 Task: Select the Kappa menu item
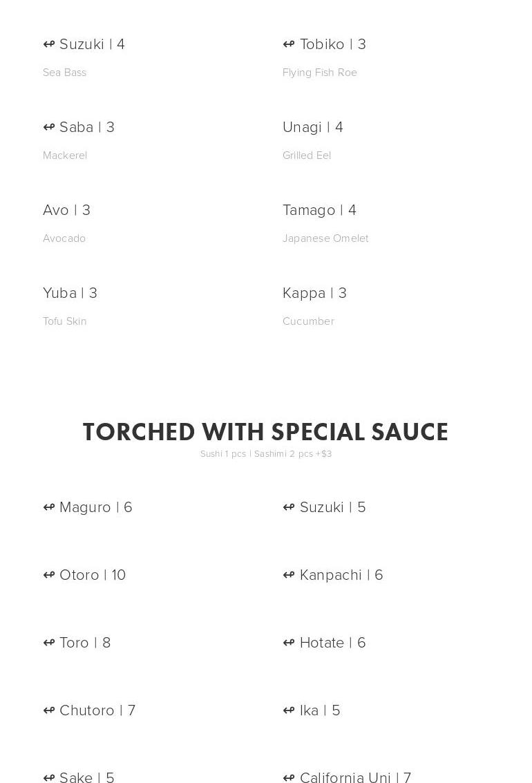(314, 293)
